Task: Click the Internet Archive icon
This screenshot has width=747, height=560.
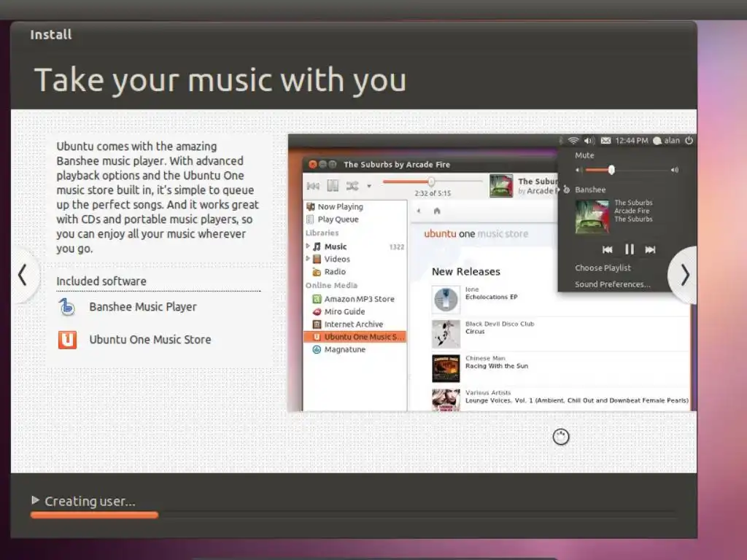Action: coord(317,324)
